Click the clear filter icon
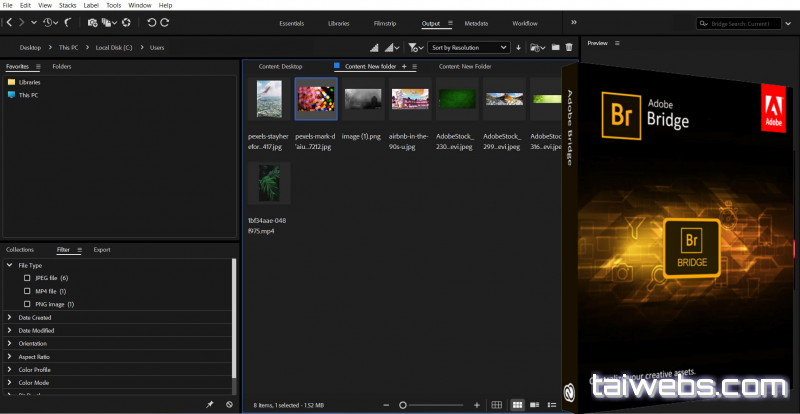 (x=229, y=404)
